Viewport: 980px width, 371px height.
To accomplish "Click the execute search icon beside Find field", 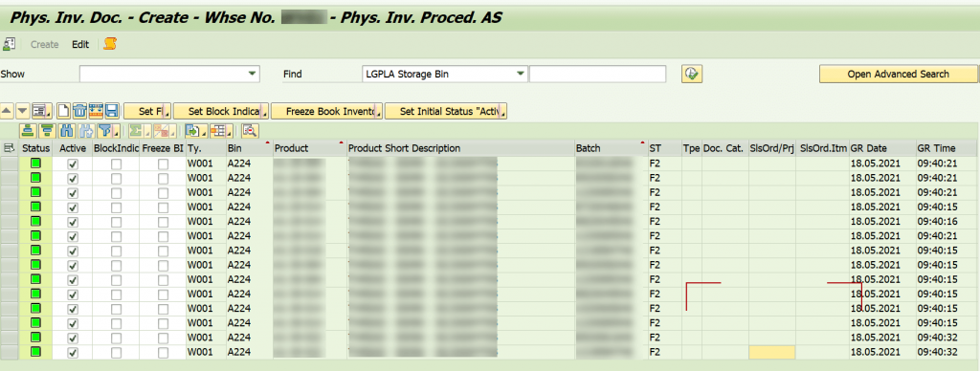I will point(692,74).
